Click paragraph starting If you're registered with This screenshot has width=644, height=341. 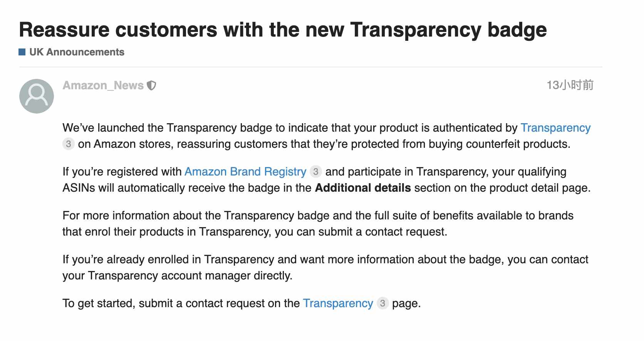tap(327, 180)
